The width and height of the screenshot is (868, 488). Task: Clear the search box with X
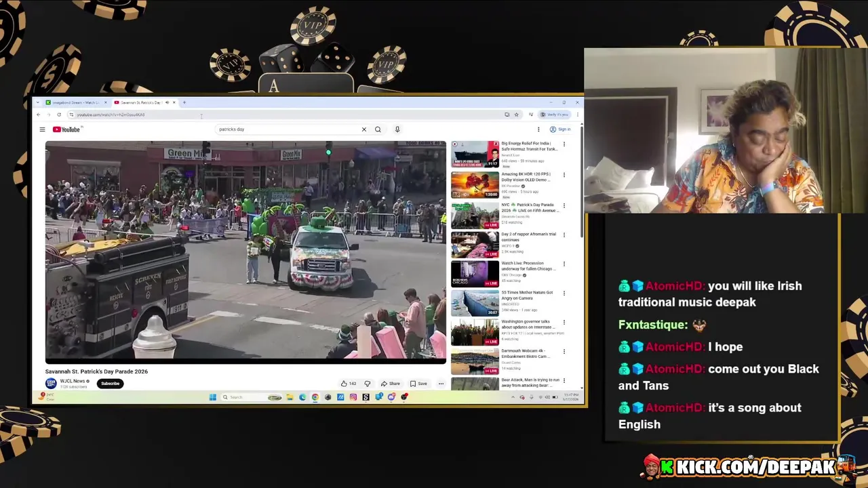[x=364, y=129]
